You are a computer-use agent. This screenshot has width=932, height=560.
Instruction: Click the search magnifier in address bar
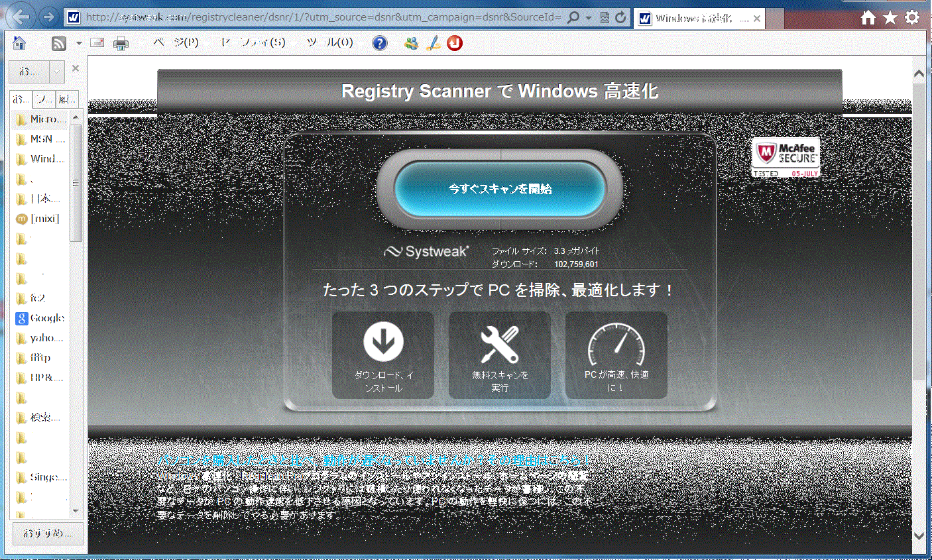point(573,18)
